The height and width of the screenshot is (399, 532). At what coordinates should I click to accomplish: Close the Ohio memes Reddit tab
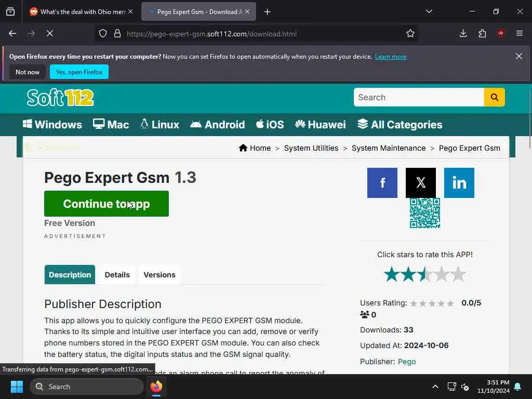tap(130, 11)
